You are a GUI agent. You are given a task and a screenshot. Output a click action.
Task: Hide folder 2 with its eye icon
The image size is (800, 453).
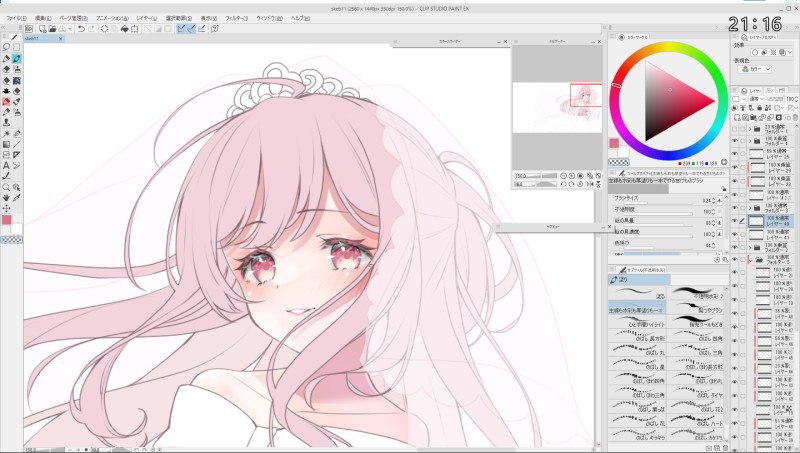click(735, 247)
